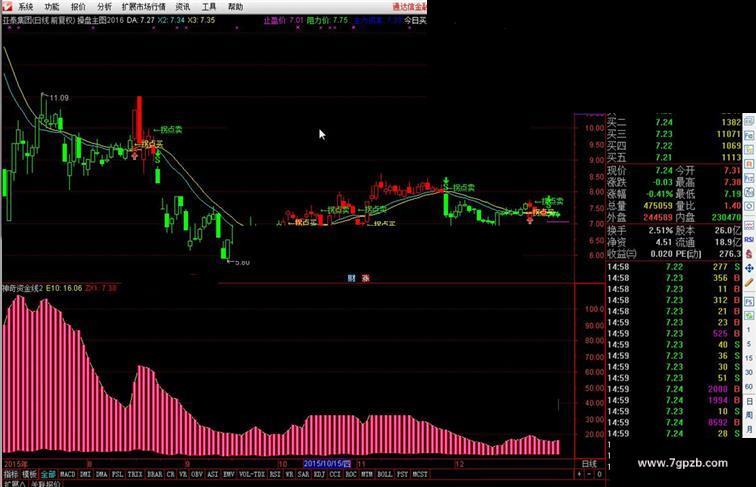
Task: Click the minus zoom button
Action: [589, 474]
